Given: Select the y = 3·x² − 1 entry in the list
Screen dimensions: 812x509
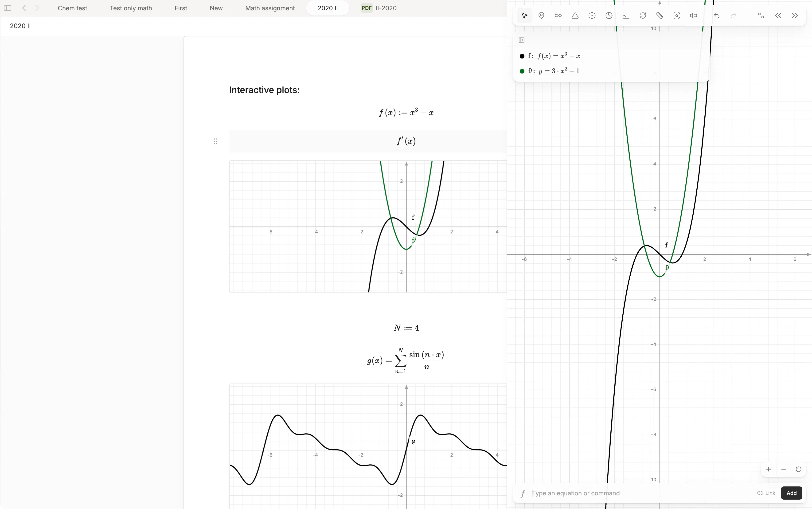Looking at the screenshot, I should pos(554,71).
